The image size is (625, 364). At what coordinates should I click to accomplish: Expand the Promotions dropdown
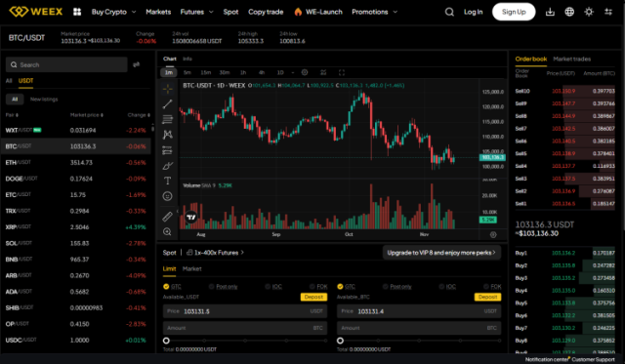click(x=375, y=12)
